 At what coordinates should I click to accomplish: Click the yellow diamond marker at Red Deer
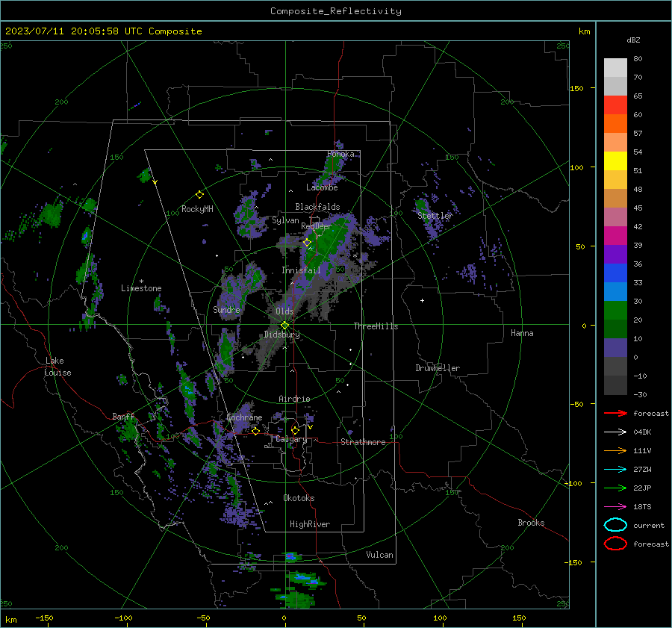pos(307,243)
